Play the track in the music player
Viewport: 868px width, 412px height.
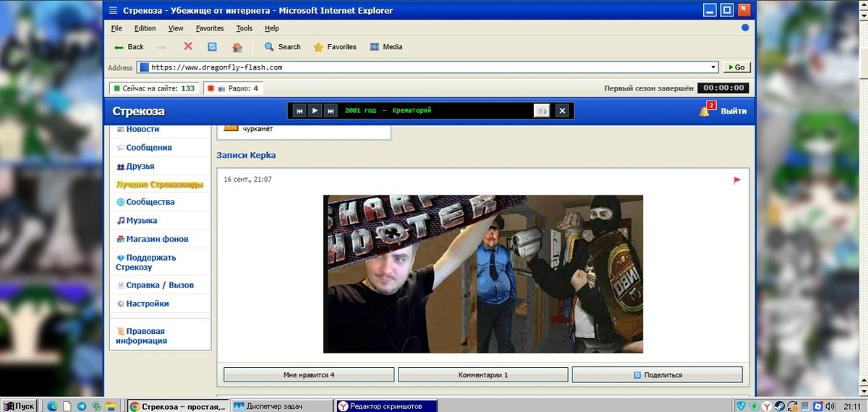coord(315,111)
